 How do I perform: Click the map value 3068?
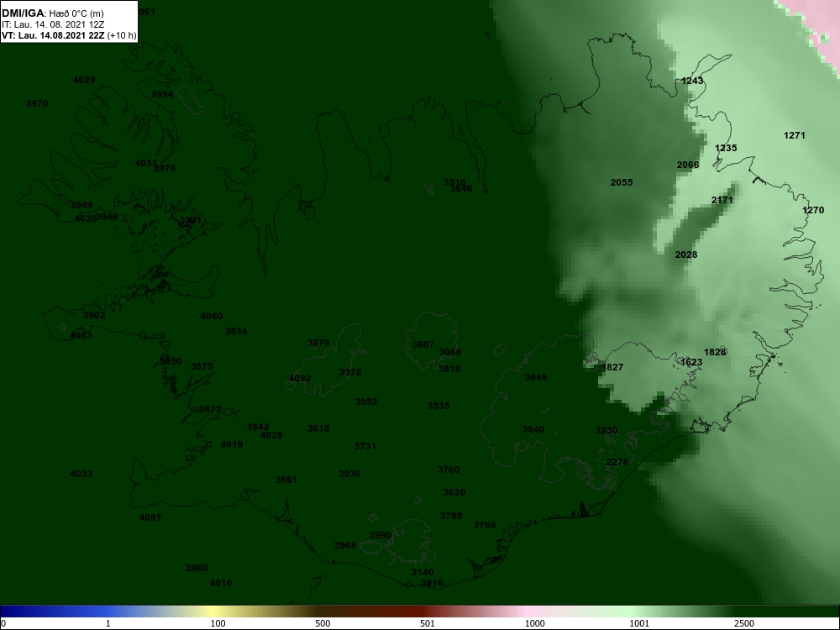pos(450,352)
